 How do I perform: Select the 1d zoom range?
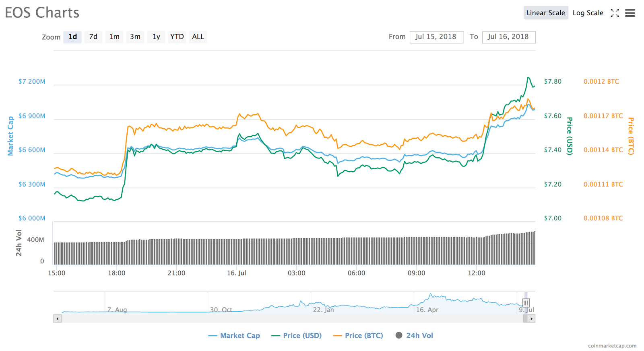pyautogui.click(x=72, y=37)
